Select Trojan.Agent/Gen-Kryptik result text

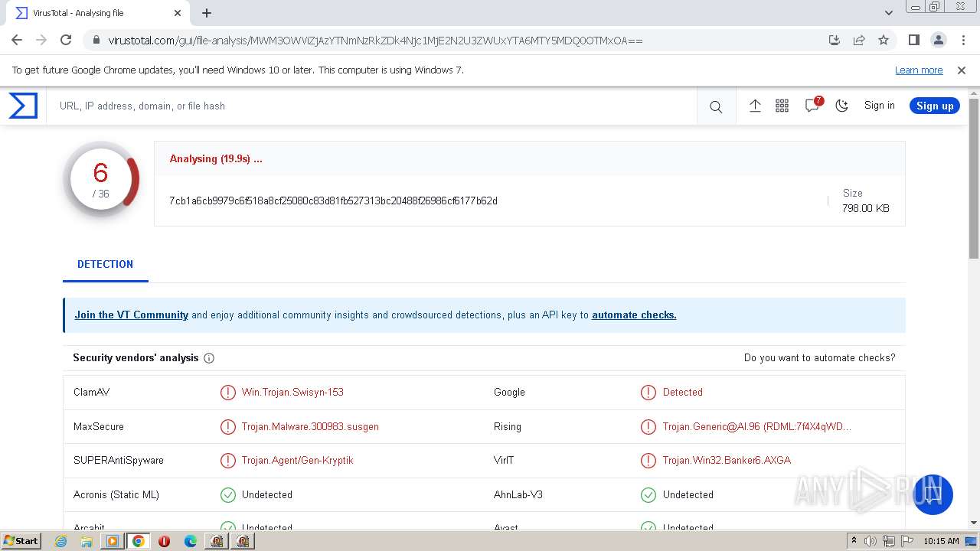[297, 460]
